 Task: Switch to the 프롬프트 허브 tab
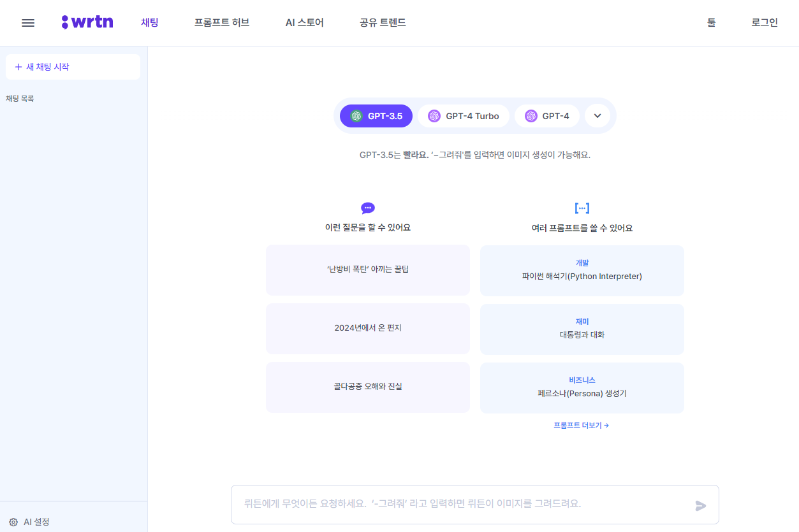221,21
